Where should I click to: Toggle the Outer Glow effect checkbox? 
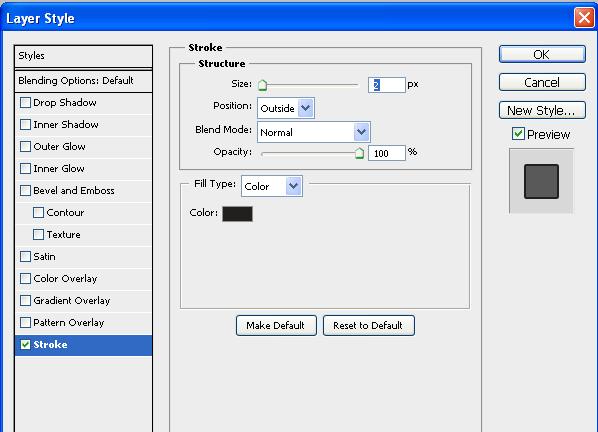(x=25, y=147)
